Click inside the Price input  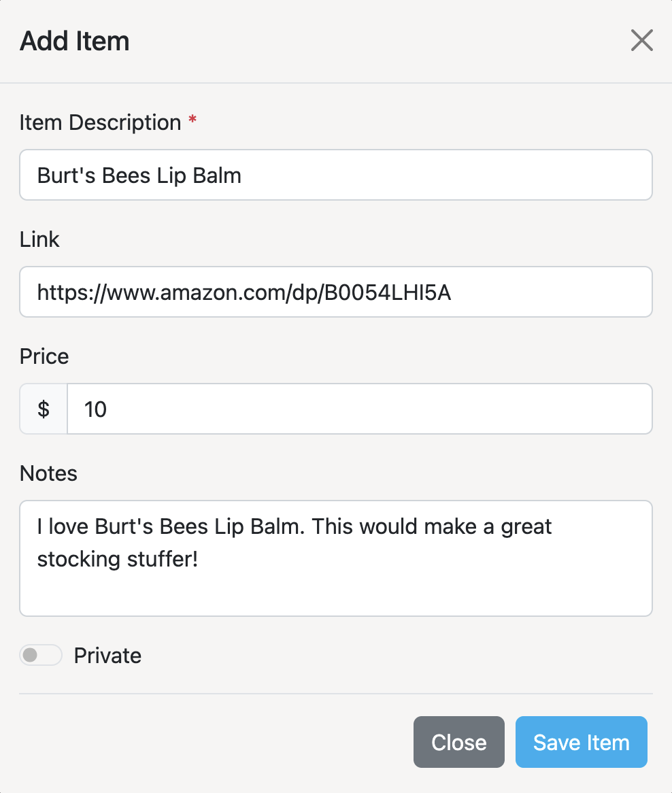pyautogui.click(x=359, y=409)
